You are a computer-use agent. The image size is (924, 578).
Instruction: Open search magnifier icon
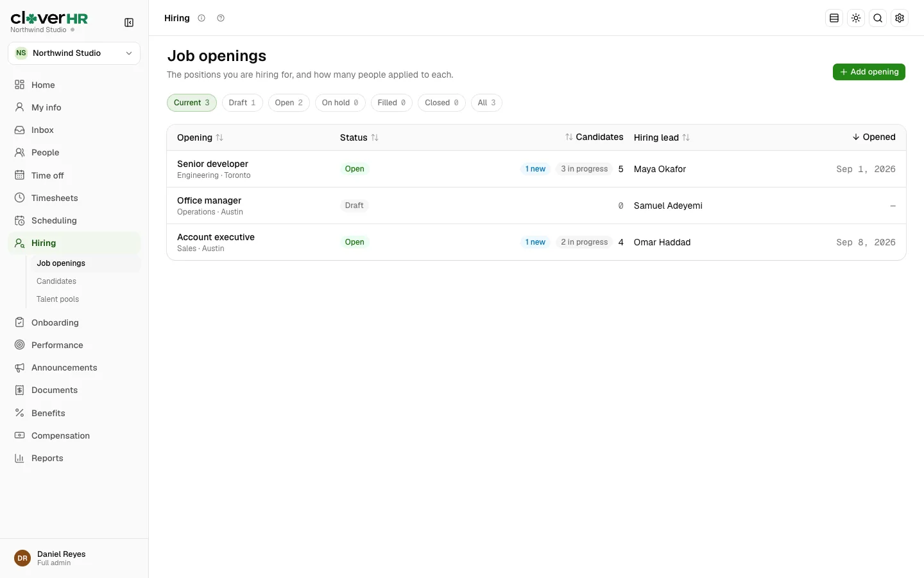click(x=878, y=18)
